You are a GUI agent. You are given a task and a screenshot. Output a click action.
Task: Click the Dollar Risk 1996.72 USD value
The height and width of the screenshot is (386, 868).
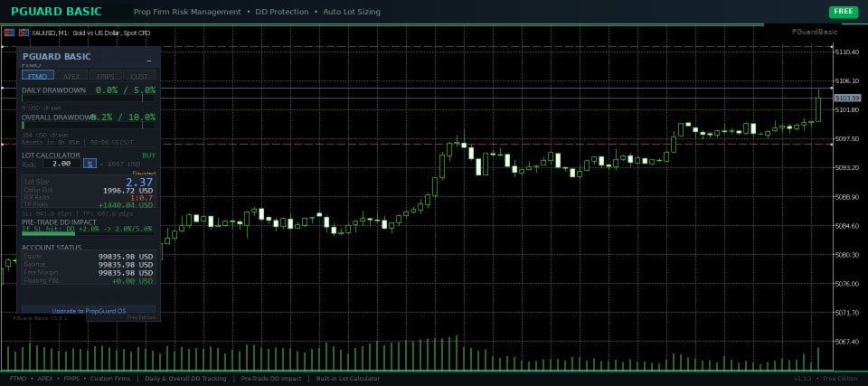click(x=128, y=191)
